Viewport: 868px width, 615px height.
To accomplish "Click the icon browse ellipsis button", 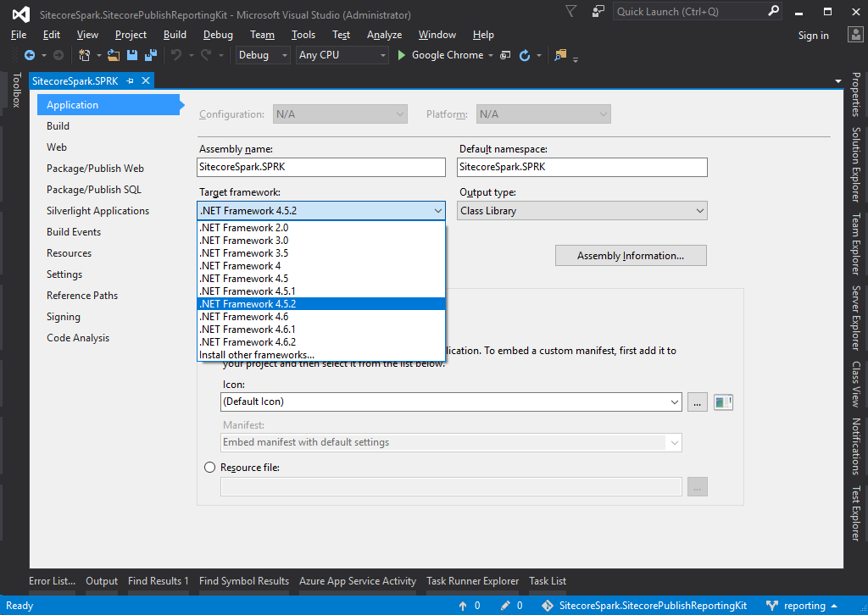I will pos(698,402).
